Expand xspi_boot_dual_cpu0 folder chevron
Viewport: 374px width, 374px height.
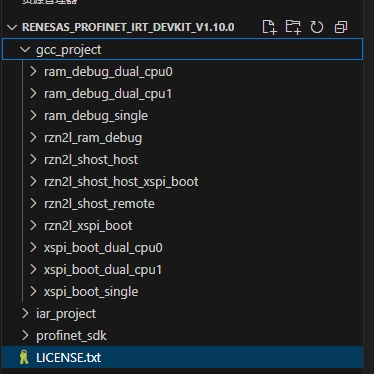tap(33, 247)
